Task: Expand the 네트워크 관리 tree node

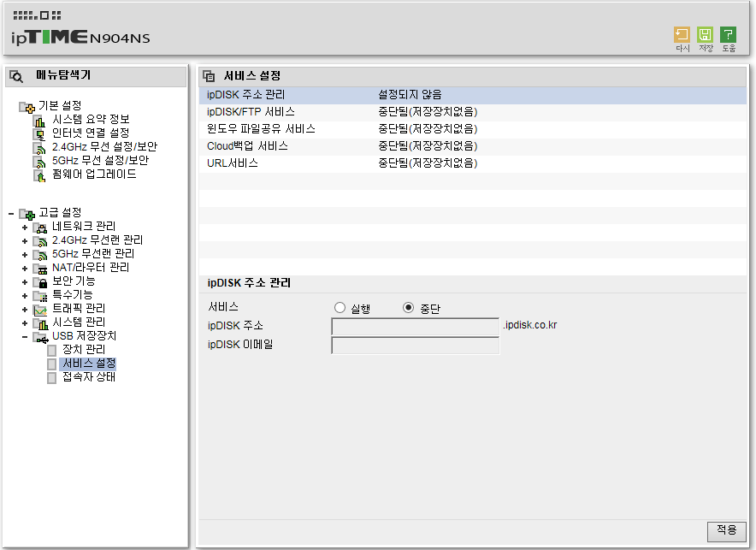Action: [25, 227]
